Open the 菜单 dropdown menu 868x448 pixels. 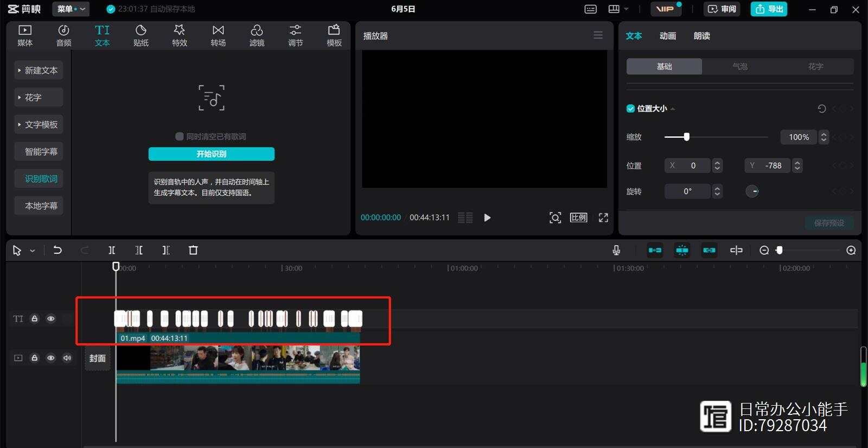[x=71, y=9]
